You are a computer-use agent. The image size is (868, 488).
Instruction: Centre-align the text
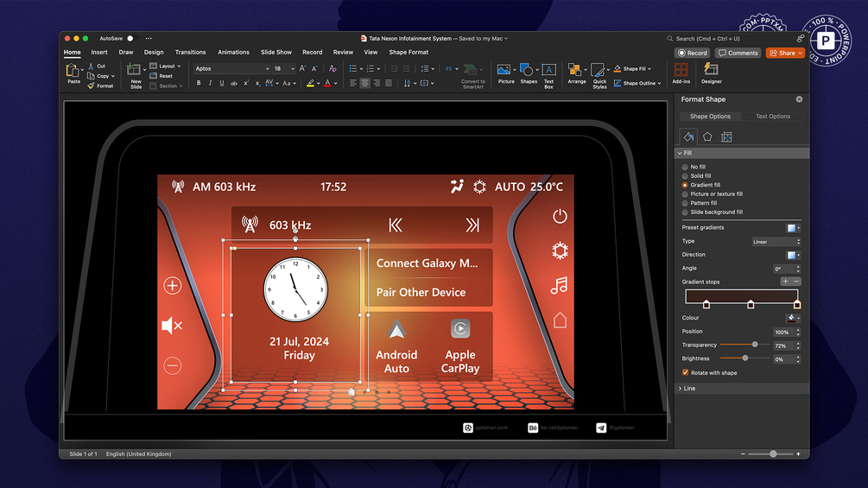364,83
